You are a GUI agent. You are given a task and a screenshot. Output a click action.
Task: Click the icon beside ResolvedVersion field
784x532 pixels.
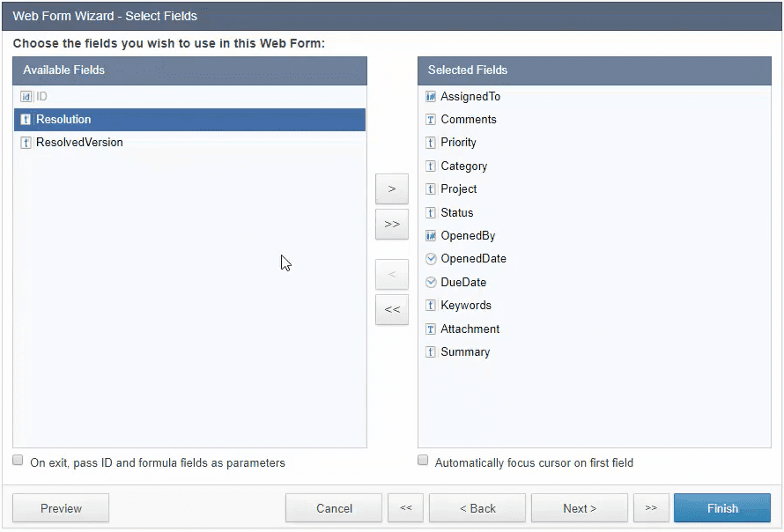pyautogui.click(x=26, y=143)
